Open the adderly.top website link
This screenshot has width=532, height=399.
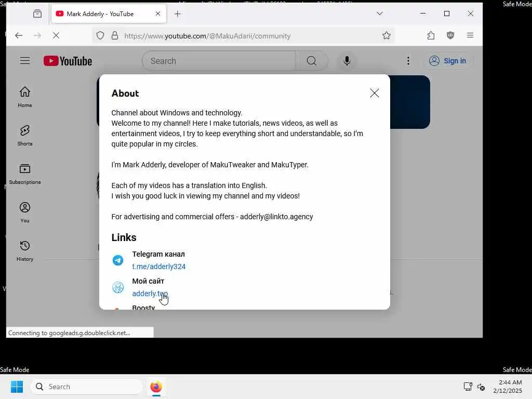point(150,294)
